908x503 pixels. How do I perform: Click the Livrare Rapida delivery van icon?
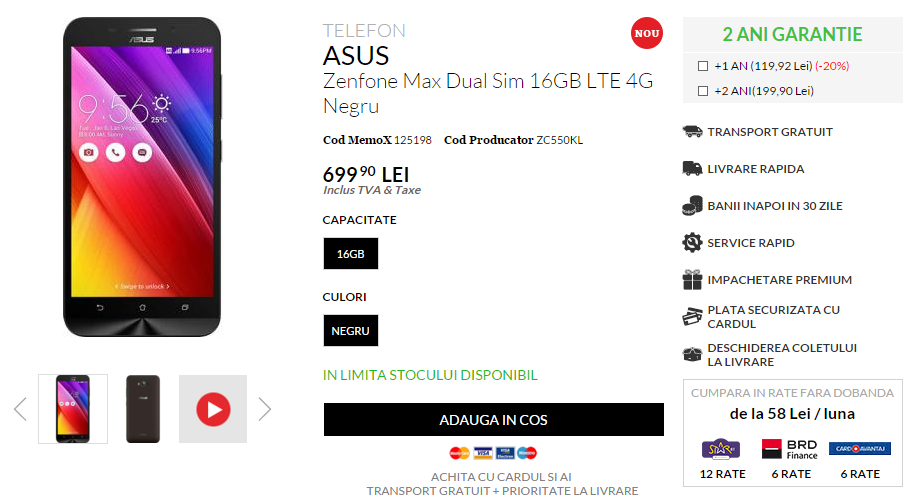(692, 168)
